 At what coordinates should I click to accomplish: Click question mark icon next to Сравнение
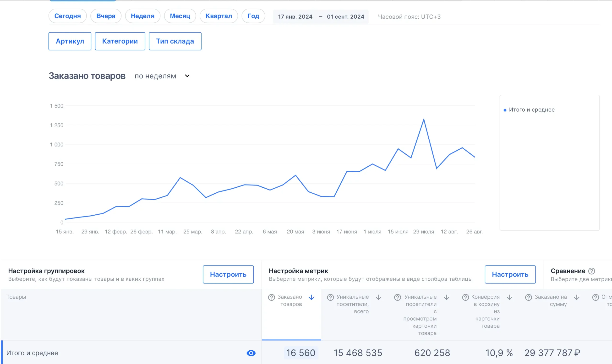tap(592, 271)
